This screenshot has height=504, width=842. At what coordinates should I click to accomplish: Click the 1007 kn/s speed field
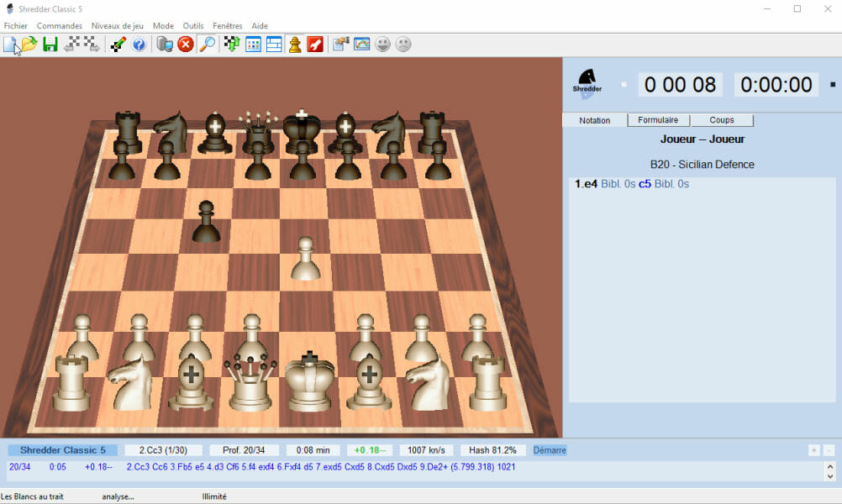pyautogui.click(x=426, y=450)
